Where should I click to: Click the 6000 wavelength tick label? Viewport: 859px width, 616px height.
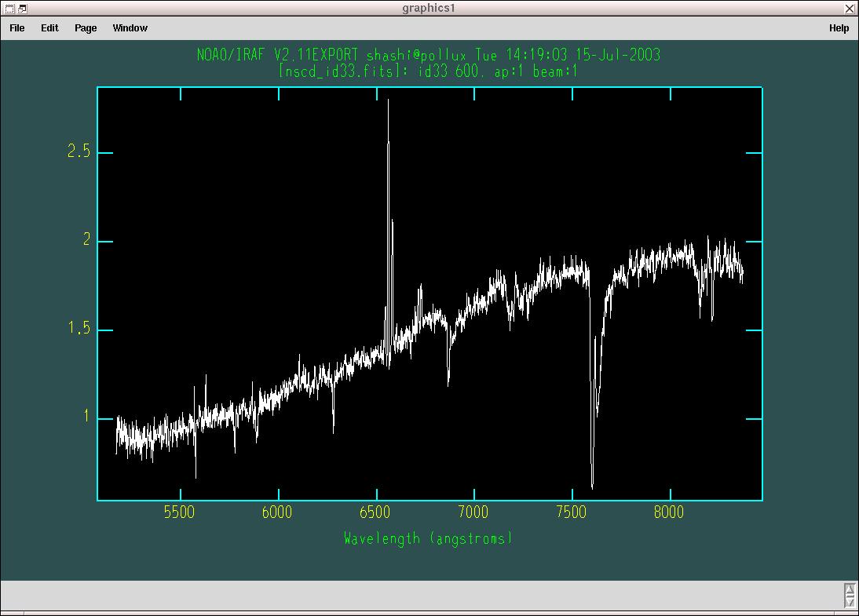(x=278, y=512)
